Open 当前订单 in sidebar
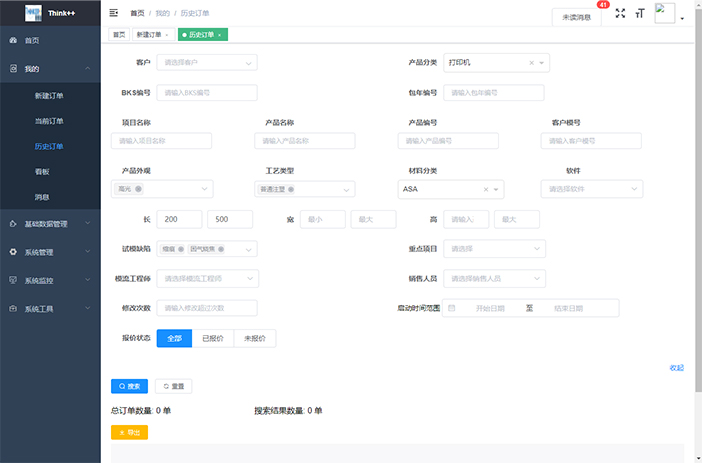This screenshot has height=463, width=702. (50, 121)
